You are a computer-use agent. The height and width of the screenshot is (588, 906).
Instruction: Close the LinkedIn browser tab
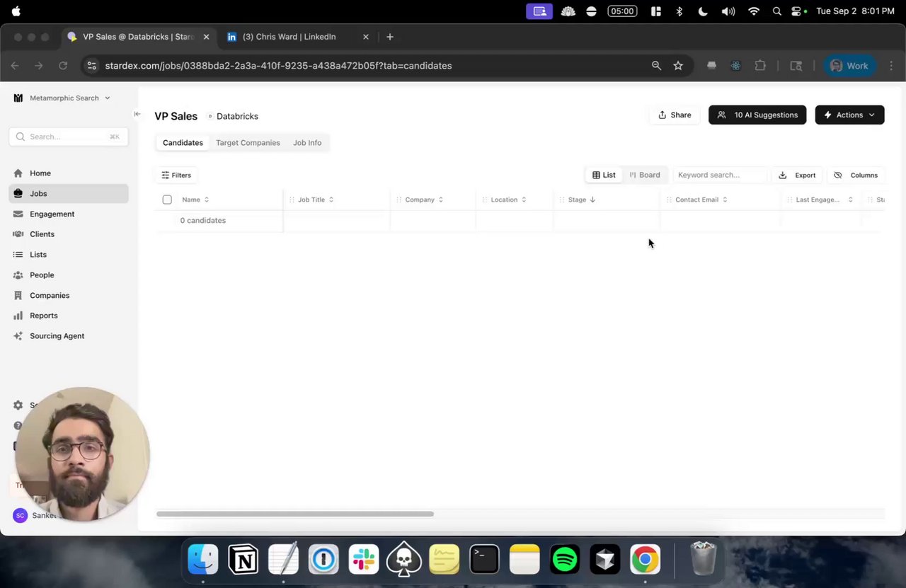pos(366,37)
